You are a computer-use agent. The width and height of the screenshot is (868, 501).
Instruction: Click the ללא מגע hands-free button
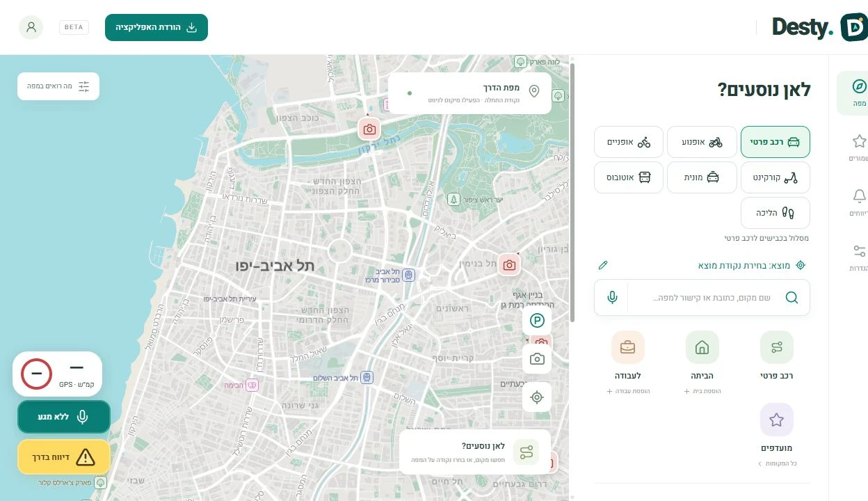click(64, 417)
